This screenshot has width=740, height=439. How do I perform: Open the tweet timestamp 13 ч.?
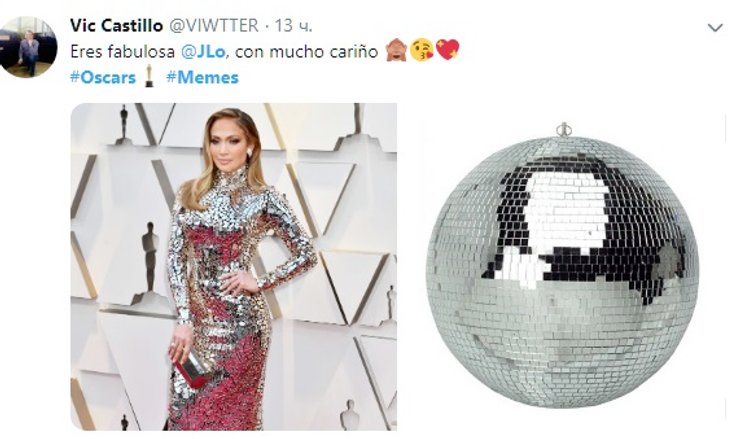tap(294, 25)
